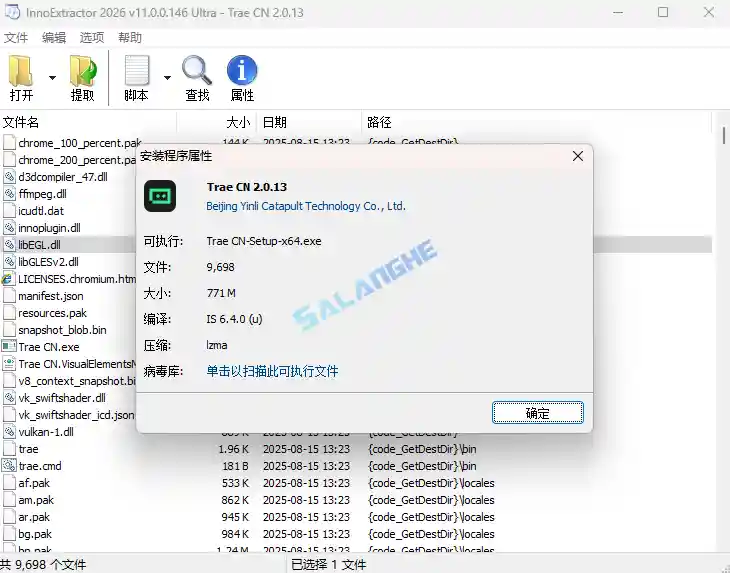This screenshot has height=573, width=730.
Task: Click the Beijing Yinli Catapult Technology link
Action: click(306, 206)
